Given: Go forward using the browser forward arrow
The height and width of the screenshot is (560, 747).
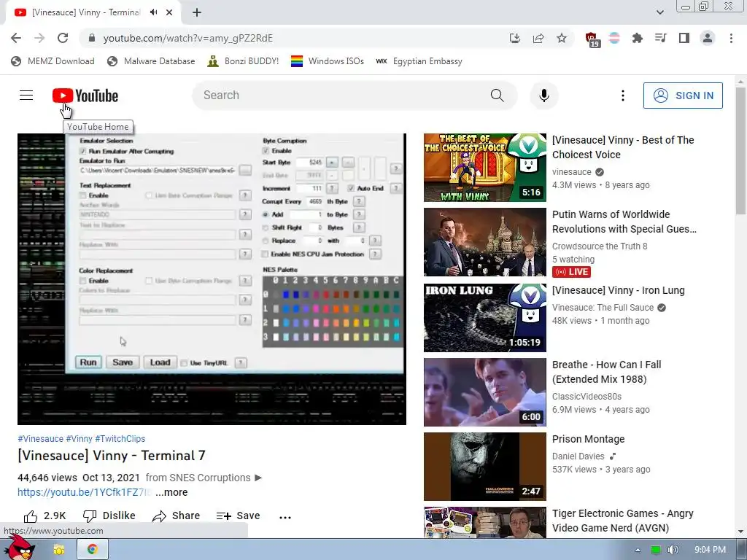Looking at the screenshot, I should 39,38.
